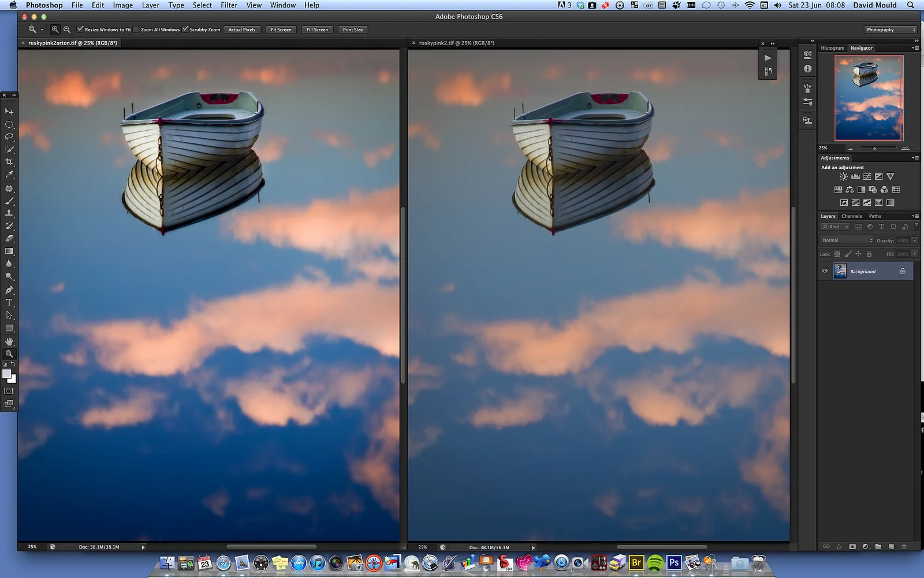Open the Navigator panel options menu
This screenshot has width=924, height=578.
[915, 48]
